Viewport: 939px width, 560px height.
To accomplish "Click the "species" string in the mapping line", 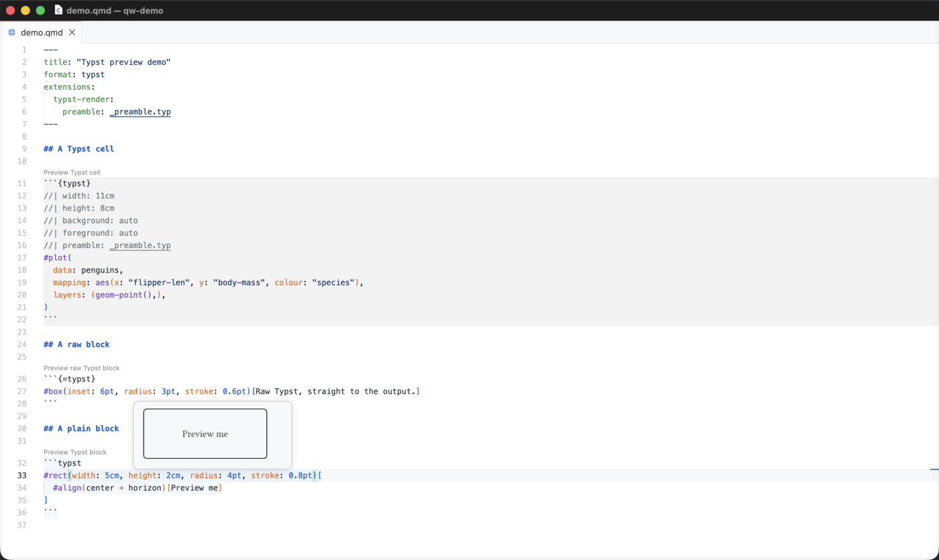I will pyautogui.click(x=333, y=282).
